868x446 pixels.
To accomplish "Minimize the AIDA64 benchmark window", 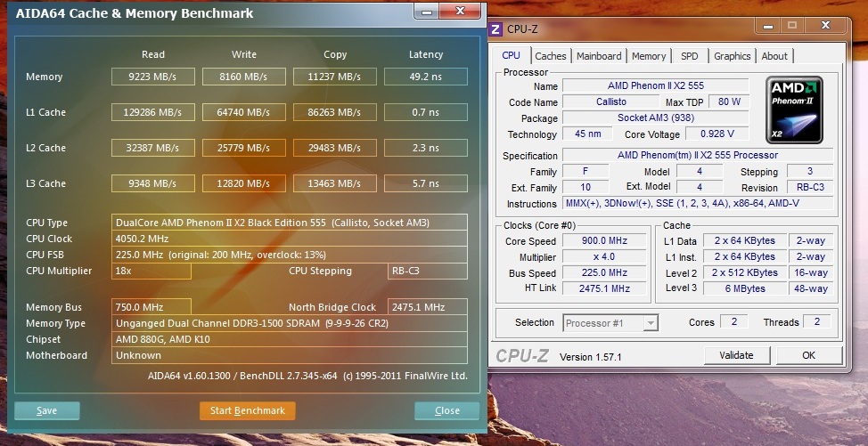I will pyautogui.click(x=428, y=11).
